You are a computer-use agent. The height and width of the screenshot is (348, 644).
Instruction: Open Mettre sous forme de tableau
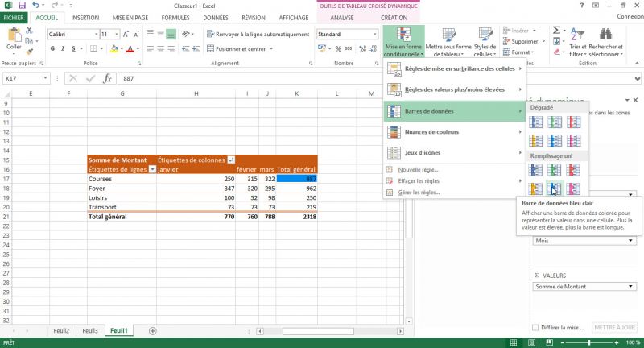coord(448,42)
